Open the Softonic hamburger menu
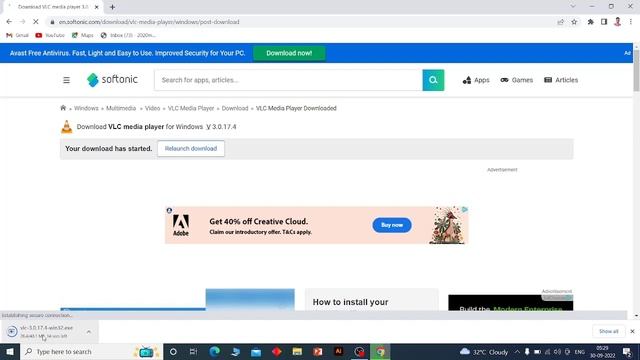640x360 pixels. click(x=67, y=80)
